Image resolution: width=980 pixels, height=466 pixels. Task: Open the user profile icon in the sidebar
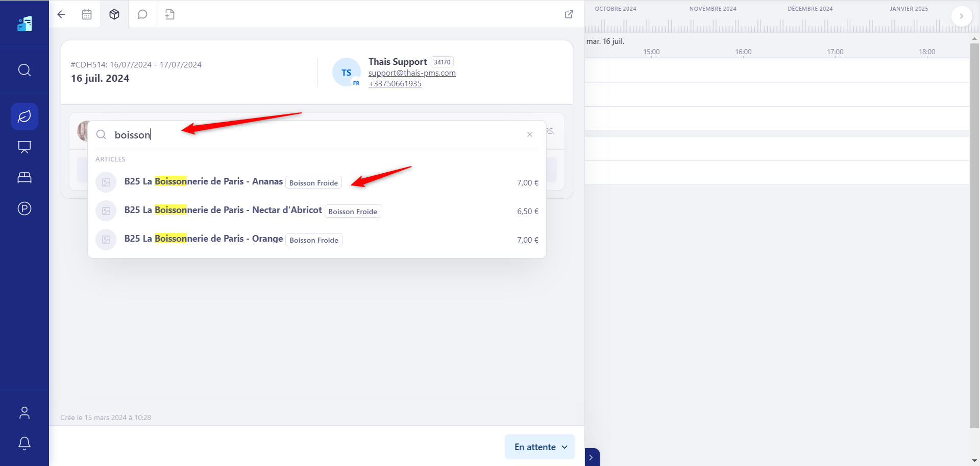(x=24, y=413)
